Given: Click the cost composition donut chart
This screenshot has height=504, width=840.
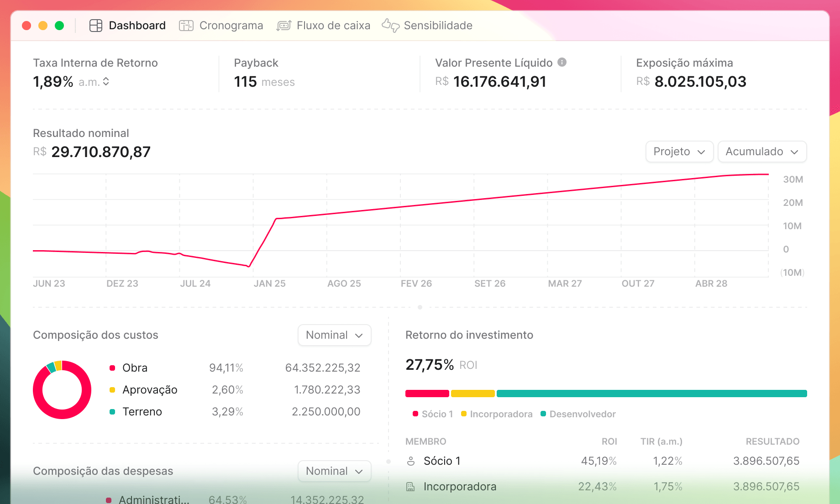Looking at the screenshot, I should click(x=62, y=390).
